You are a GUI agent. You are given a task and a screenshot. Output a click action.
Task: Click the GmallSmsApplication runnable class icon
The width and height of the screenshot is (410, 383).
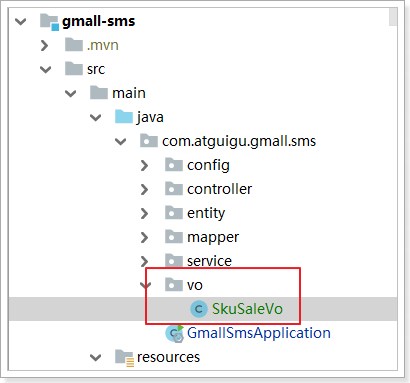(175, 334)
